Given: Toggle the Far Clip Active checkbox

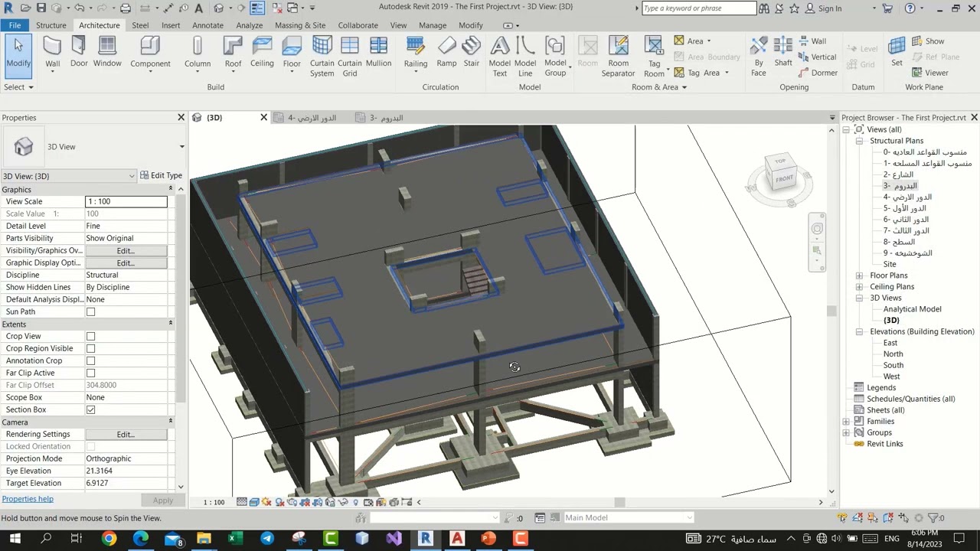Looking at the screenshot, I should tap(90, 373).
